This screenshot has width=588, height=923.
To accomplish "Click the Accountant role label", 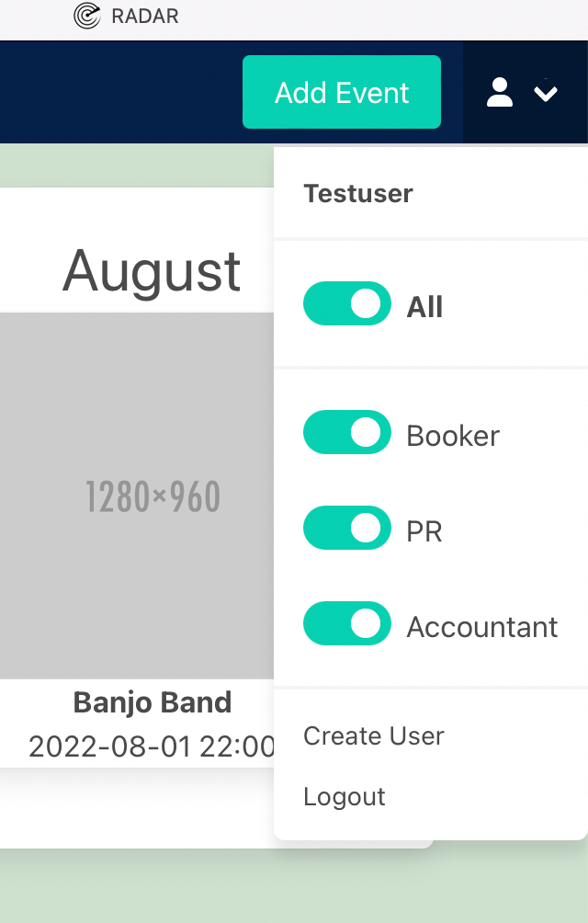I will [x=481, y=627].
